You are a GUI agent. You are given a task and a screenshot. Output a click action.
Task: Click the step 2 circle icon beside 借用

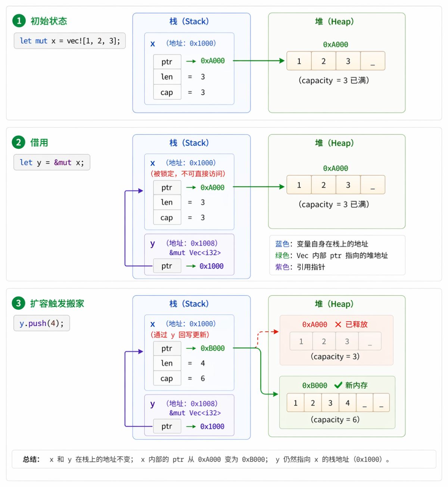pos(19,142)
